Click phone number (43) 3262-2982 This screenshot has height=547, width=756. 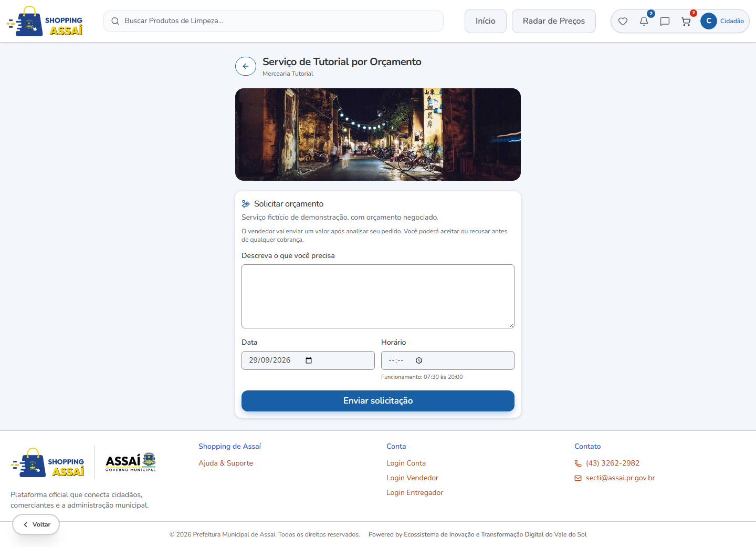pyautogui.click(x=613, y=463)
